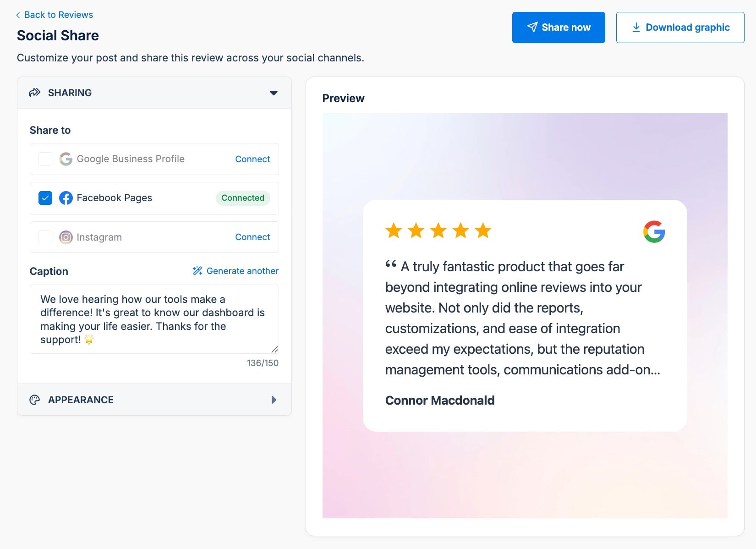756x549 pixels.
Task: Collapse the Sharing section arrow
Action: pos(274,93)
